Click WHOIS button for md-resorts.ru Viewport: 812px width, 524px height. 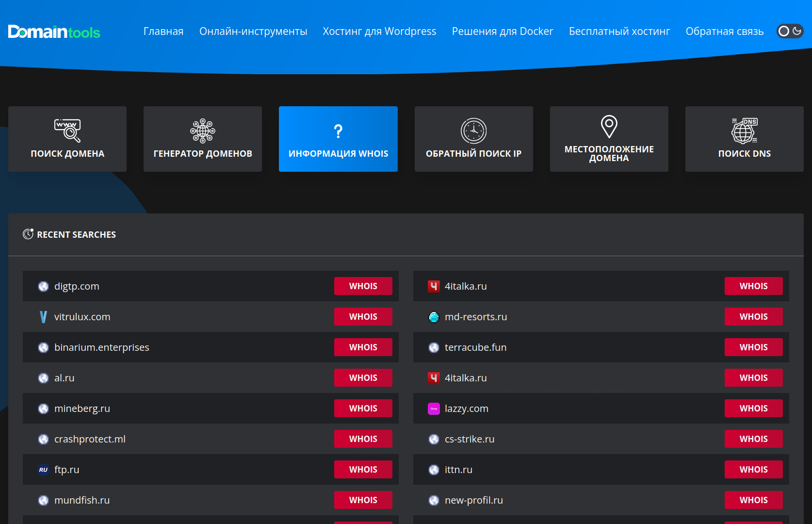pyautogui.click(x=753, y=317)
